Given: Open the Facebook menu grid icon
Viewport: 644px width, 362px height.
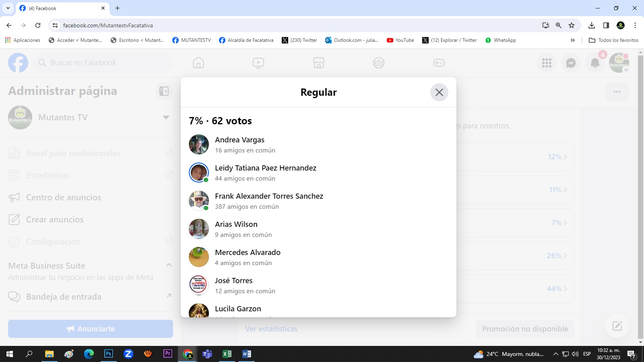Looking at the screenshot, I should (547, 63).
